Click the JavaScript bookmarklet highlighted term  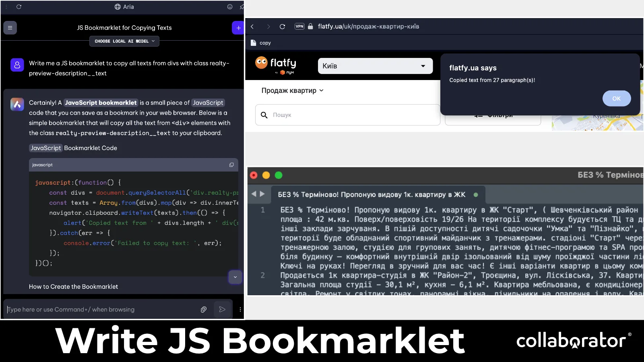(101, 103)
